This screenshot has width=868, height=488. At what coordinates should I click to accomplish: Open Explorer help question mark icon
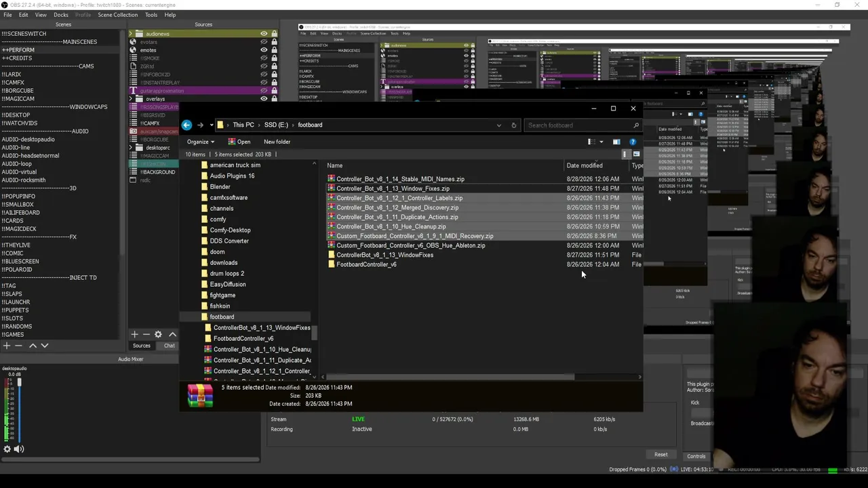(x=633, y=142)
